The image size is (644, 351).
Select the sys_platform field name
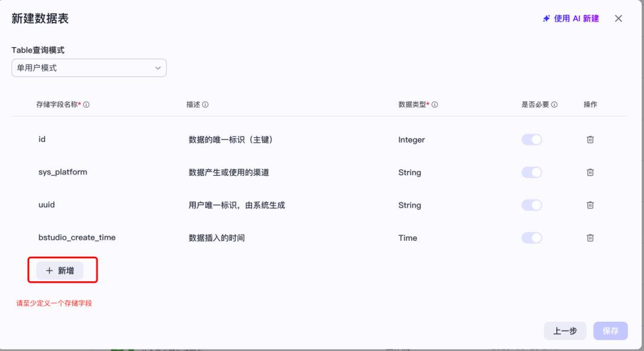[x=63, y=172]
